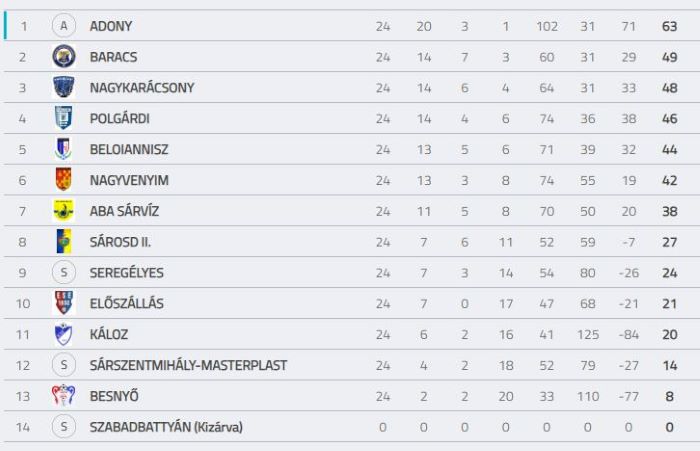Select the SZABADBATTYÁN (Kizárva) team name

coord(166,427)
